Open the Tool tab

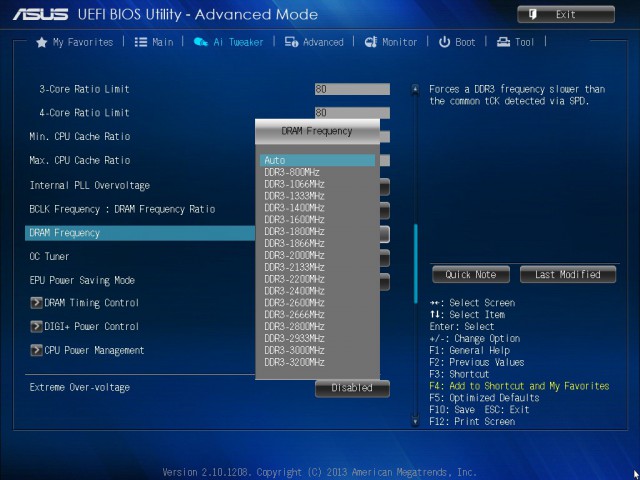pyautogui.click(x=515, y=42)
